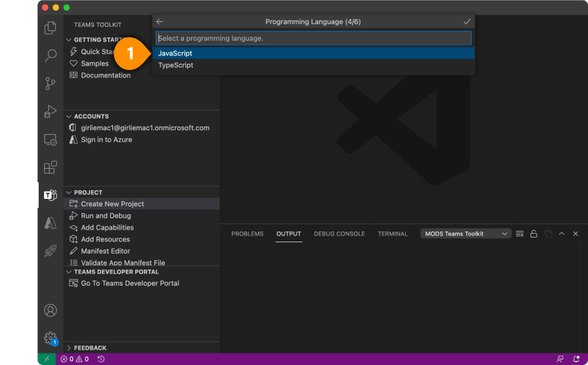Toggle the output scroll lock icon
The width and height of the screenshot is (588, 365).
tap(534, 234)
